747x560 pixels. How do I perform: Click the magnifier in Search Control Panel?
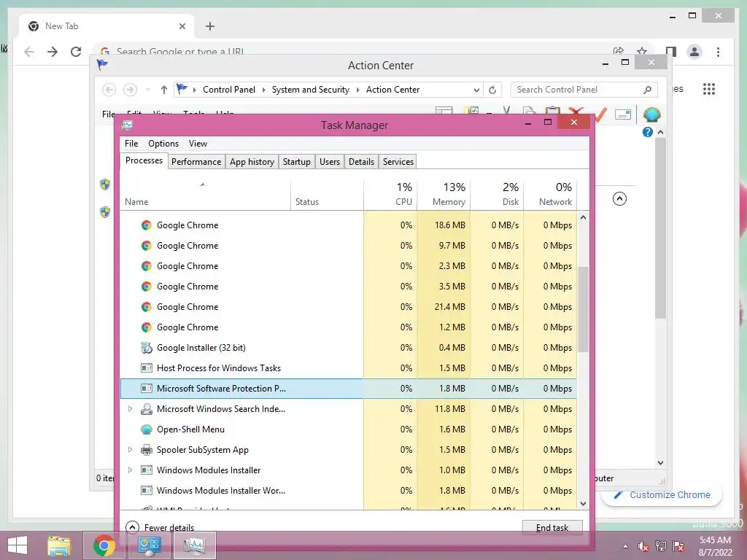[648, 90]
